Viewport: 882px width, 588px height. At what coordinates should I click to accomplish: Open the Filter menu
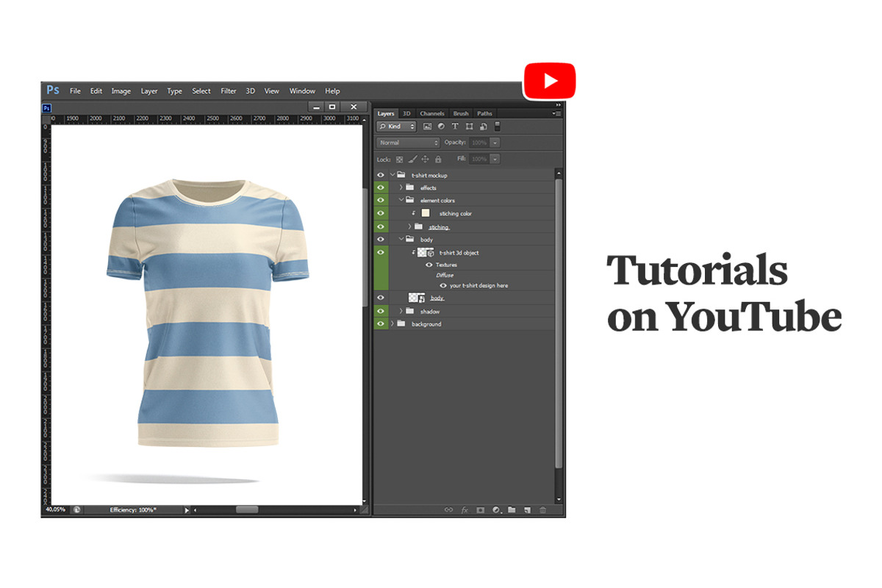tap(228, 90)
